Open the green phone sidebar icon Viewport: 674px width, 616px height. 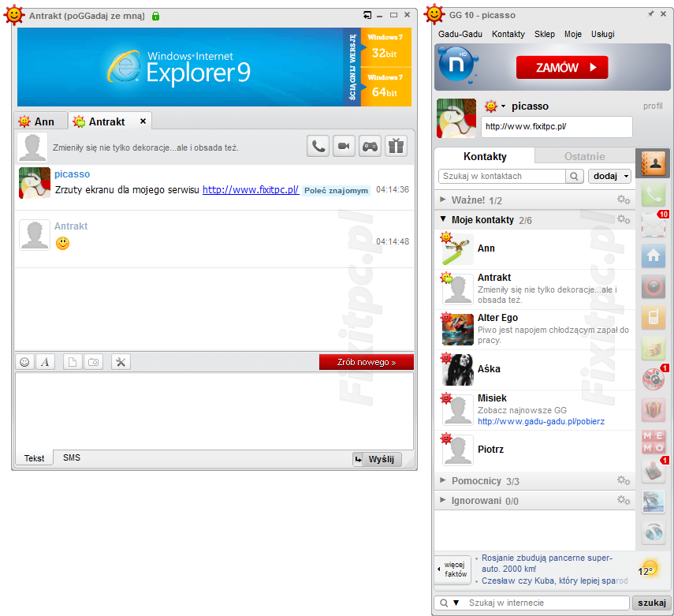tap(654, 195)
